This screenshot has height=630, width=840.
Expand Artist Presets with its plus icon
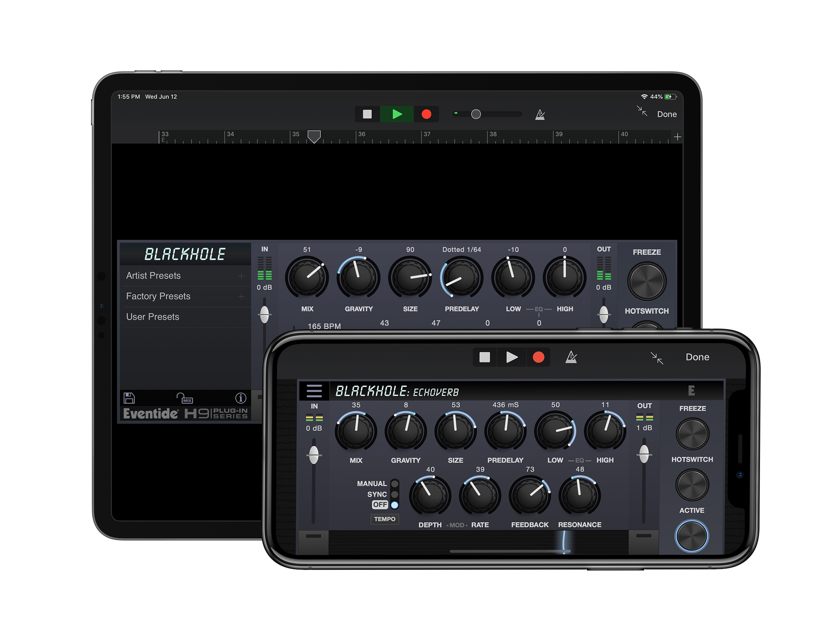click(x=241, y=276)
